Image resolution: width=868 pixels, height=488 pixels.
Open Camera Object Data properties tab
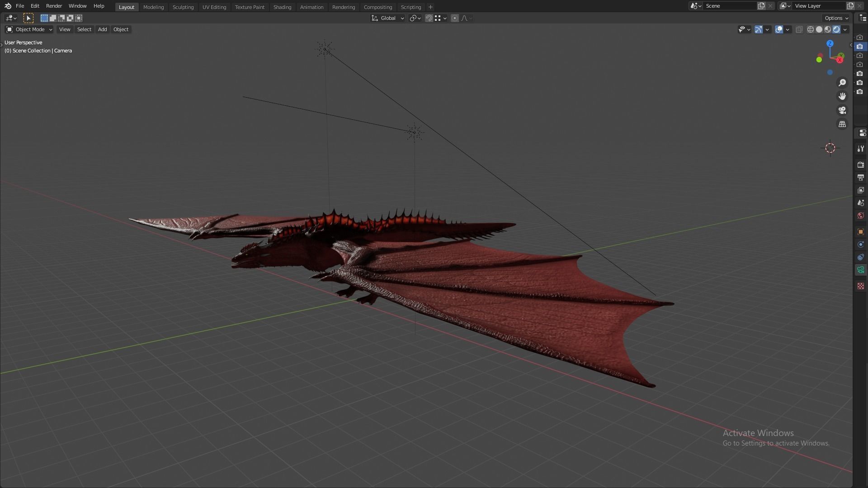click(x=861, y=270)
